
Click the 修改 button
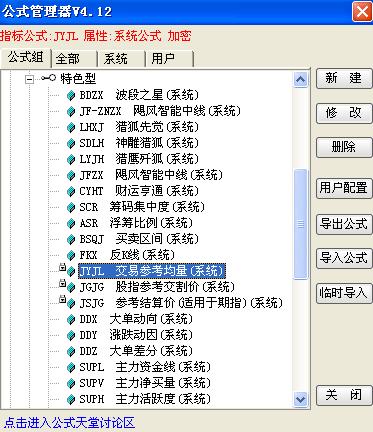[344, 113]
